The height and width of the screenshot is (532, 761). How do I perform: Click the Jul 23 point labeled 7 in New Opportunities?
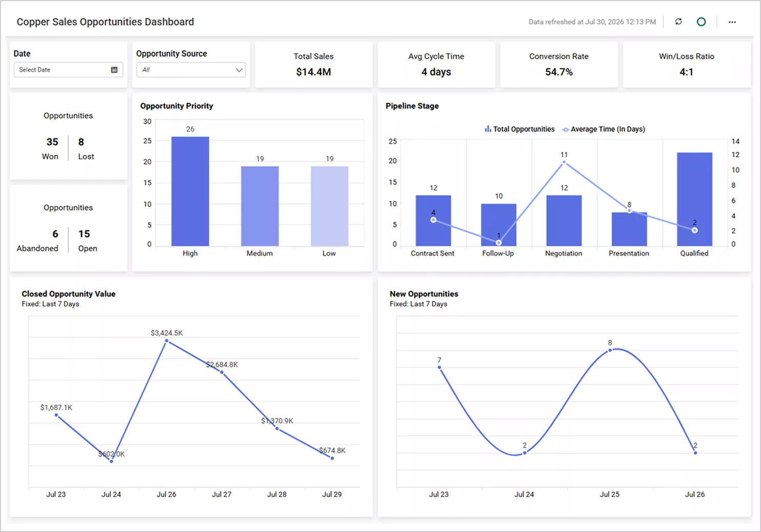(439, 367)
